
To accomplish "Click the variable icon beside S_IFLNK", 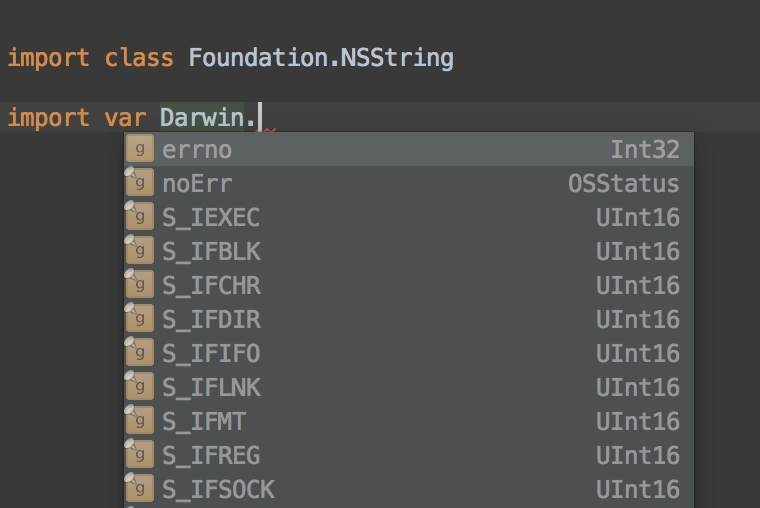I will coord(140,387).
